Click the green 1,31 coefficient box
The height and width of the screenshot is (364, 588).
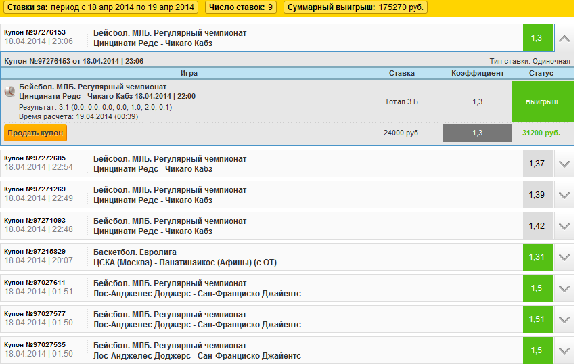pos(538,257)
